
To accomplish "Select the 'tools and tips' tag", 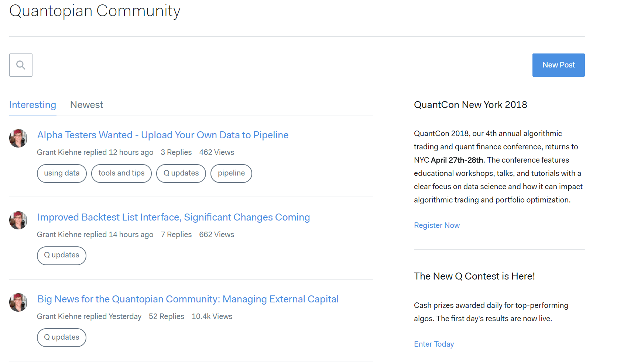I will [121, 173].
